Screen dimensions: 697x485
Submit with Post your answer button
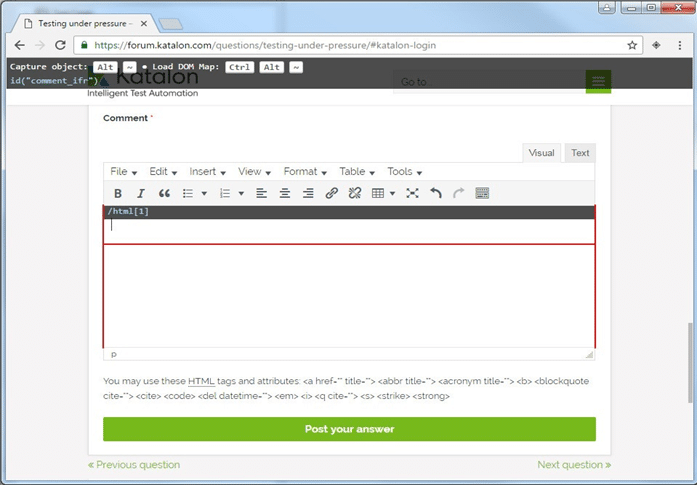pyautogui.click(x=349, y=429)
